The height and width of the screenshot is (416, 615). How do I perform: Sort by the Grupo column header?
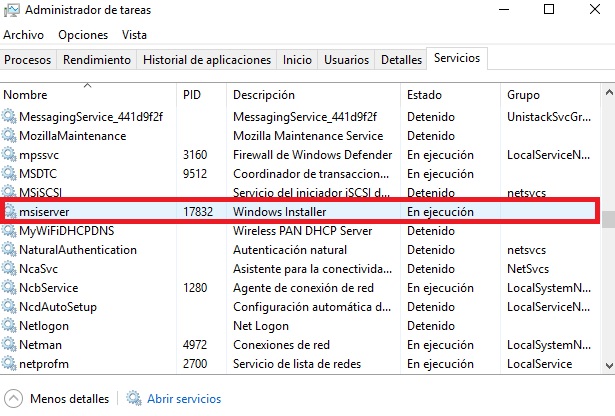coord(550,94)
